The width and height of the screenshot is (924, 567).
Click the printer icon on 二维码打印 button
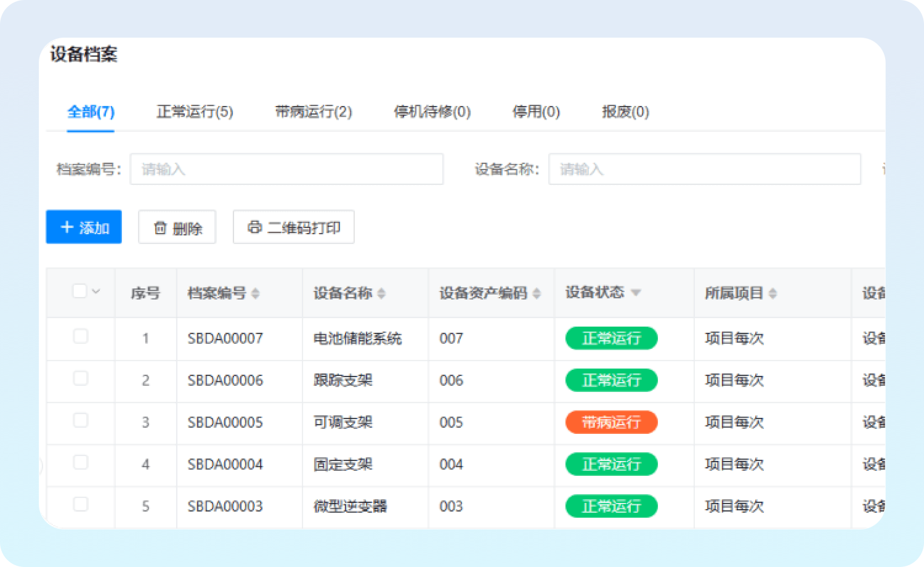tap(254, 227)
